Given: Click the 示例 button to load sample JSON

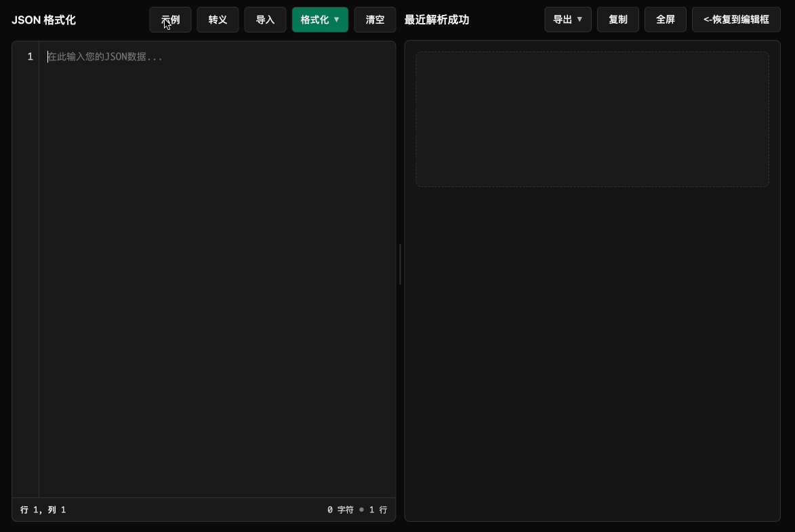Looking at the screenshot, I should (x=170, y=20).
